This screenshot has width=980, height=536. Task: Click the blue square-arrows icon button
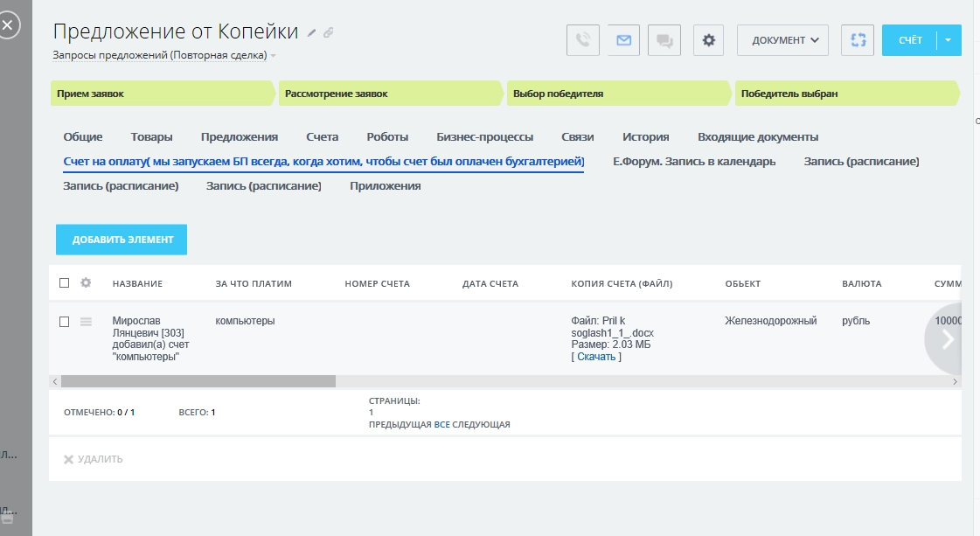pyautogui.click(x=858, y=40)
